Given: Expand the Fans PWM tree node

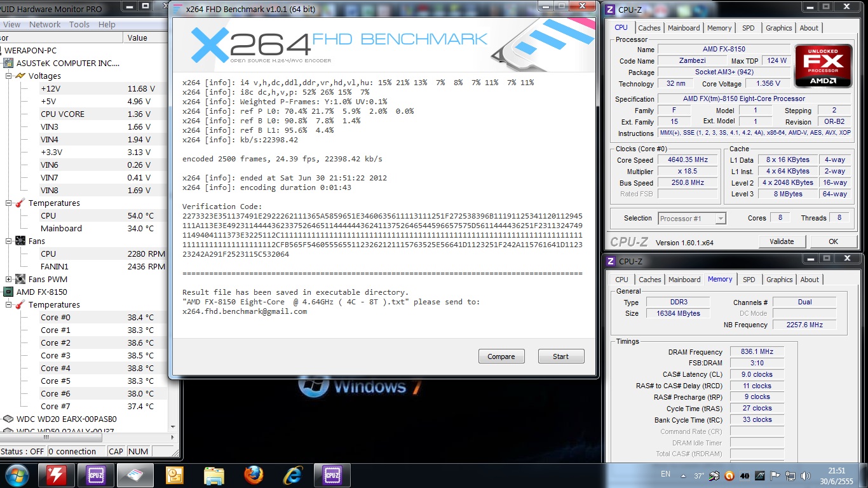Looking at the screenshot, I should 9,279.
